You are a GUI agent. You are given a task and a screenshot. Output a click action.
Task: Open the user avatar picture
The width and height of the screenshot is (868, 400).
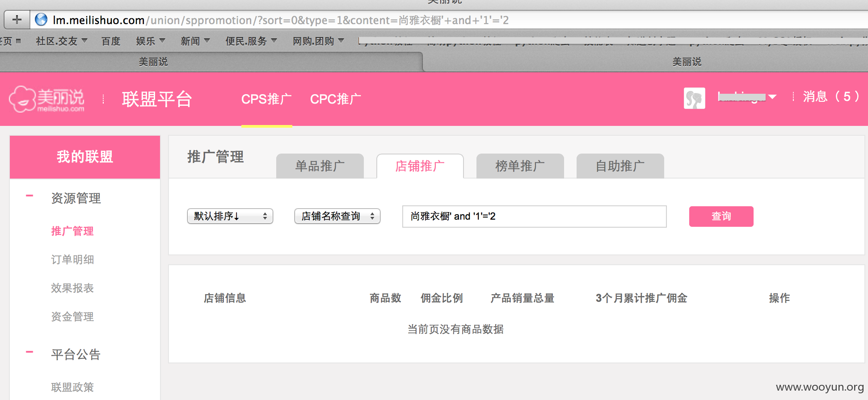(694, 98)
